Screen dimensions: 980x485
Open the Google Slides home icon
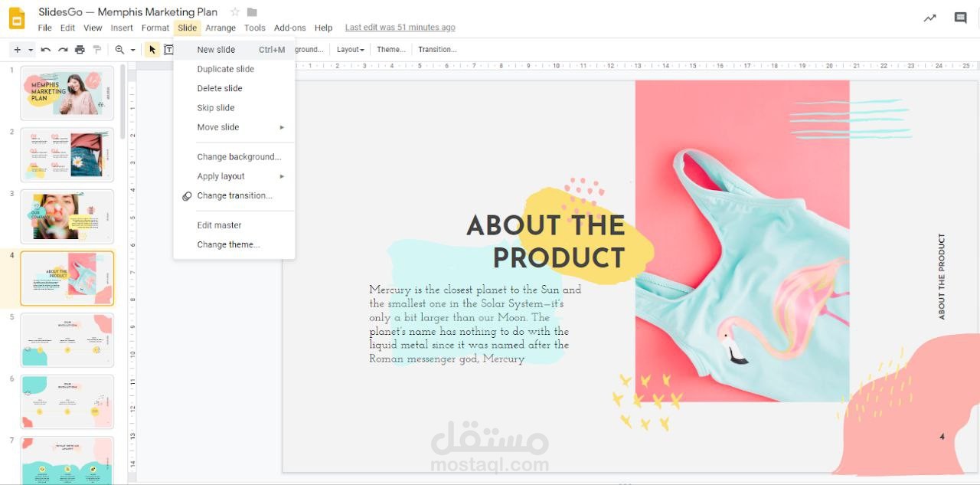pyautogui.click(x=17, y=18)
